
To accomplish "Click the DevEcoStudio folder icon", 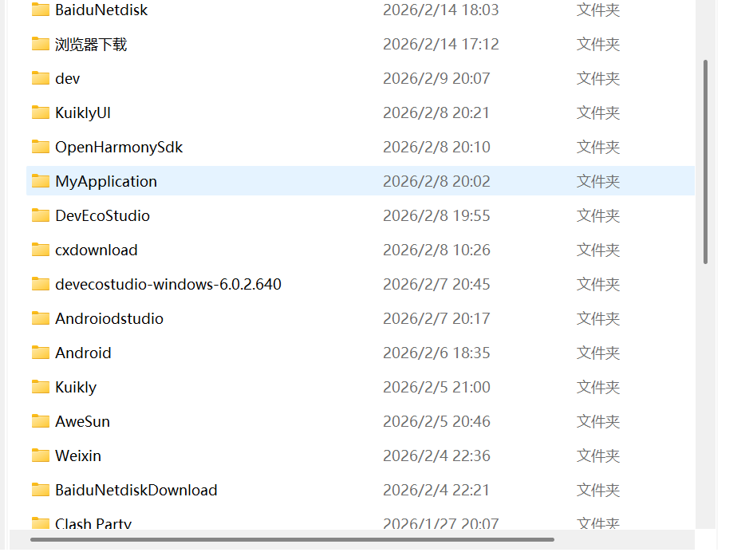I will 41,215.
